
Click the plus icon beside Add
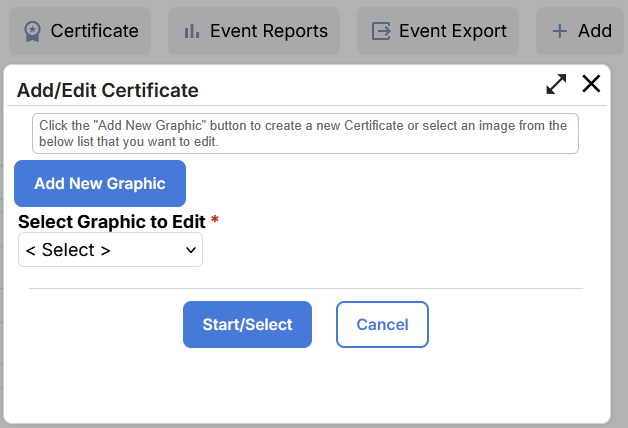coord(559,31)
